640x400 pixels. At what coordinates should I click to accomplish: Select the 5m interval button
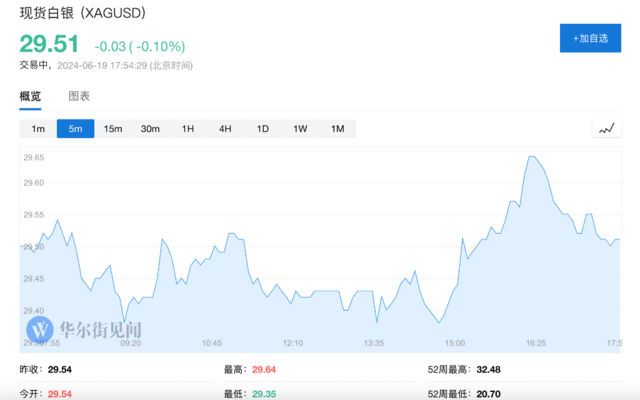click(x=75, y=128)
